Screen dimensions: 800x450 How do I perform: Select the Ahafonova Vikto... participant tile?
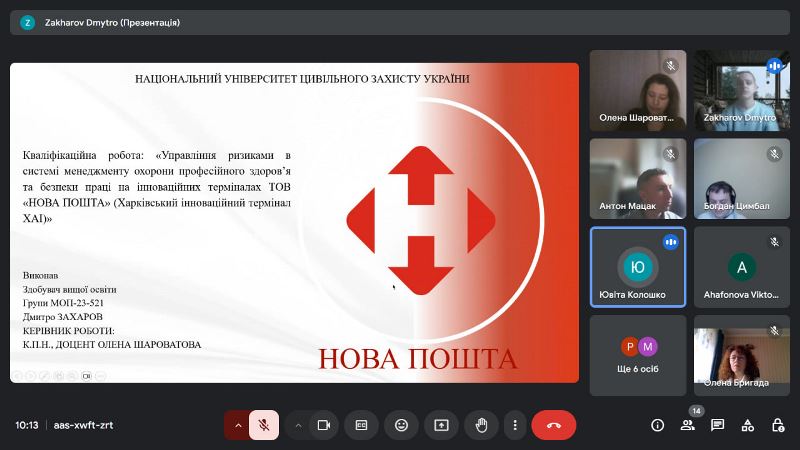point(742,267)
